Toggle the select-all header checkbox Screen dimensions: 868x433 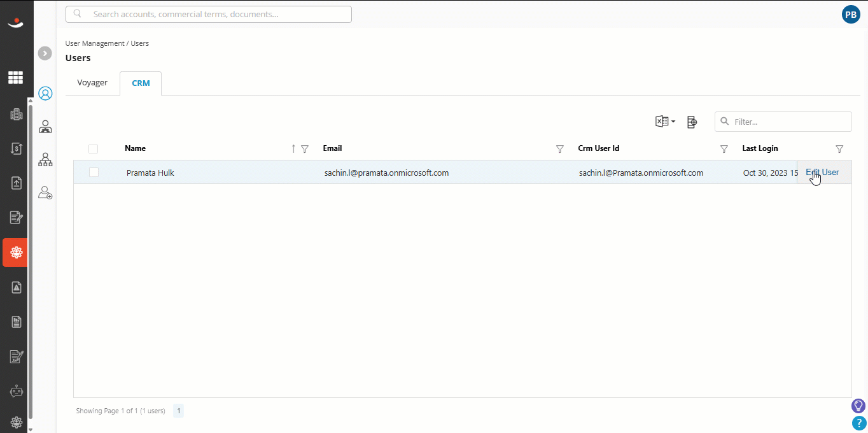[94, 149]
